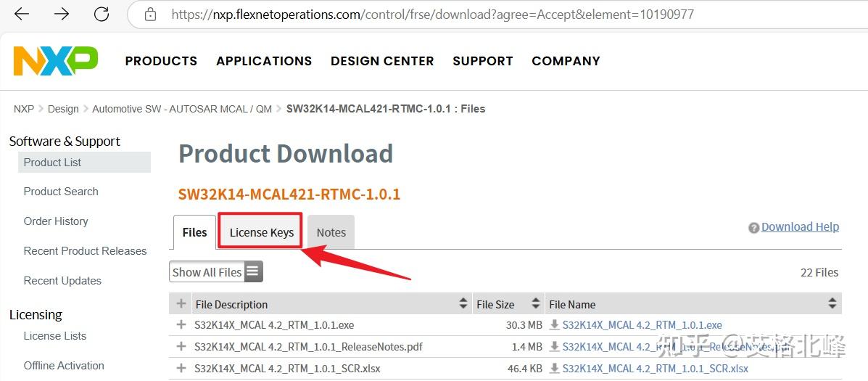Switch to the License Keys tab
Screen dimensions: 868x381
pos(261,232)
